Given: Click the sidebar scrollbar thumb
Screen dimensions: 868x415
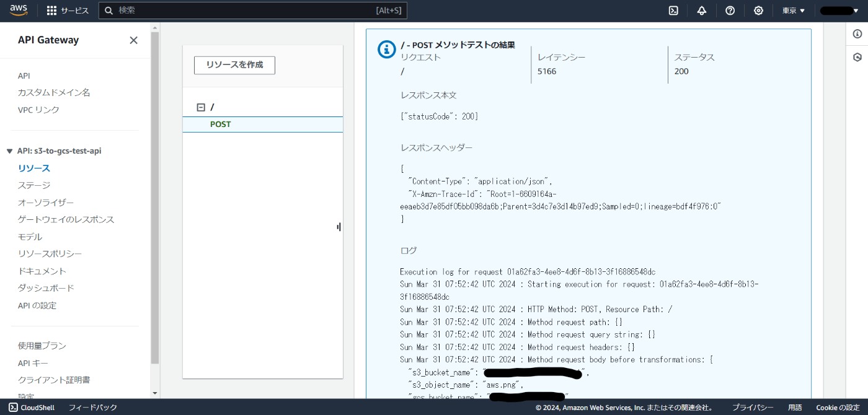Looking at the screenshot, I should pyautogui.click(x=155, y=198).
